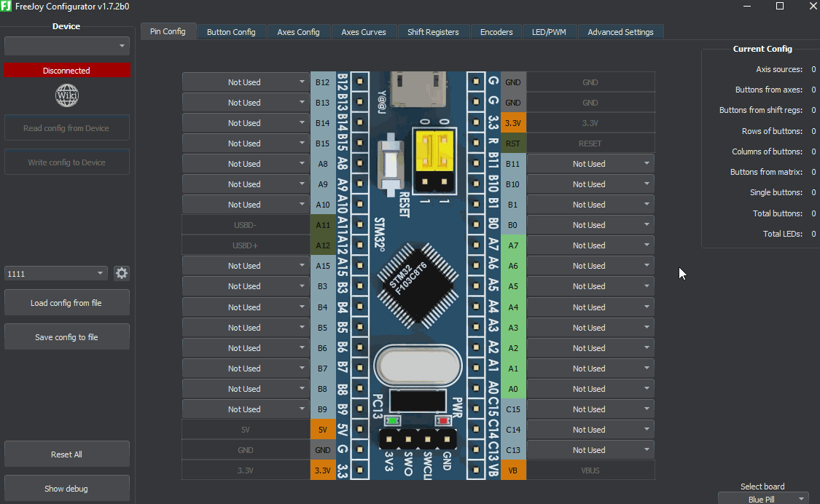Open settings gear next to config name
This screenshot has height=504, width=820.
point(122,273)
